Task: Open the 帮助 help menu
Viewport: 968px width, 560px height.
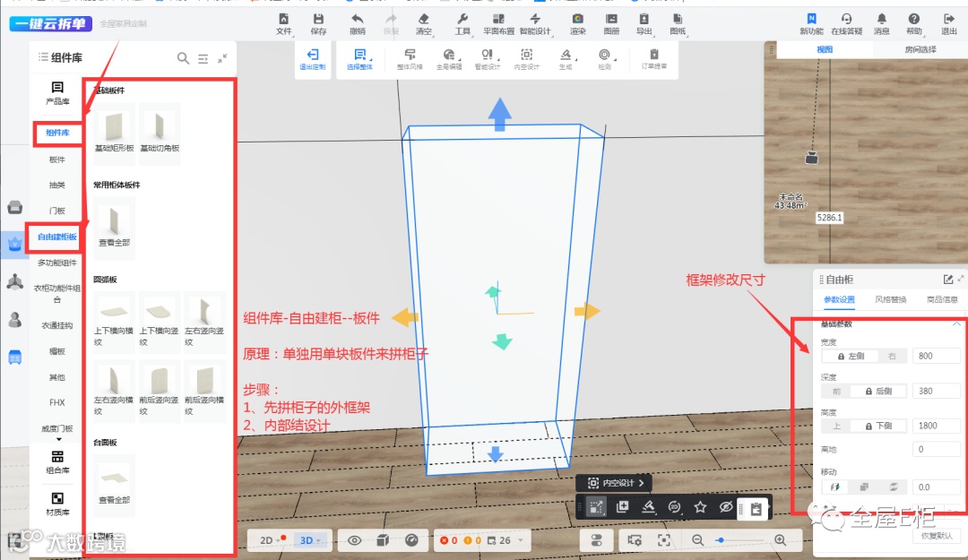Action: 913,23
